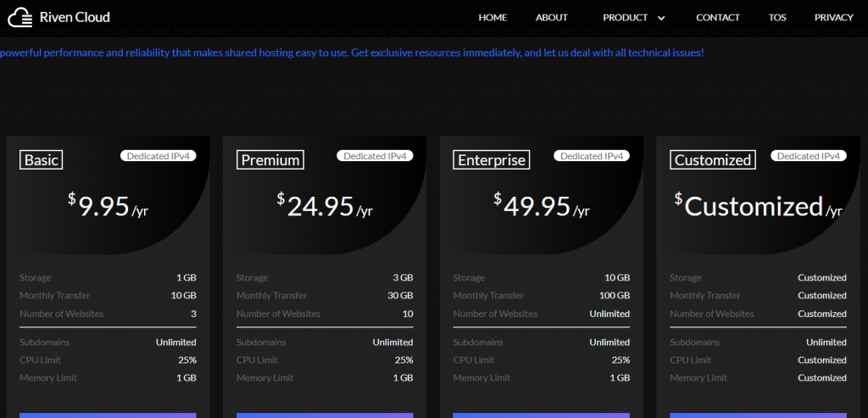Click Enterprise plan's Unlimited websites value
This screenshot has height=418, width=868.
point(609,314)
